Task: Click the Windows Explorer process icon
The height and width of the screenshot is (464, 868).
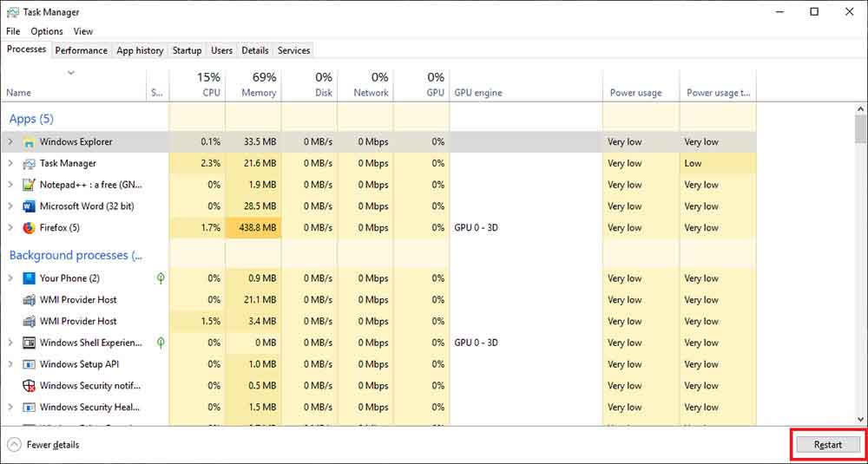Action: tap(29, 142)
